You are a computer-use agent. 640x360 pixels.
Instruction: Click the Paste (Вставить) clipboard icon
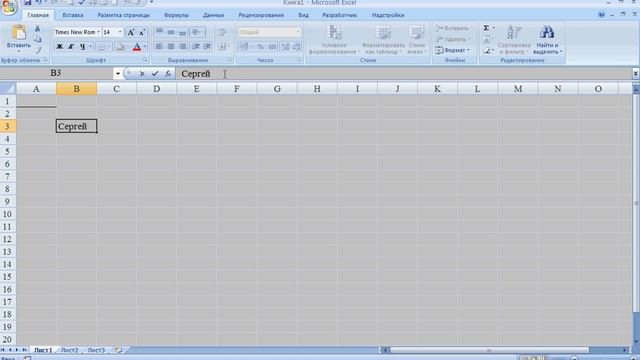18,33
